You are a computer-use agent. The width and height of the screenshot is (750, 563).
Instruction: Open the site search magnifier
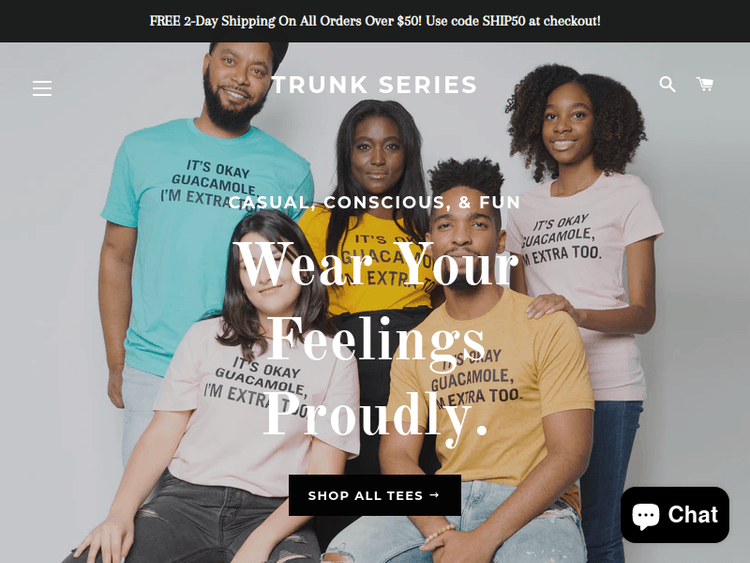tap(667, 84)
